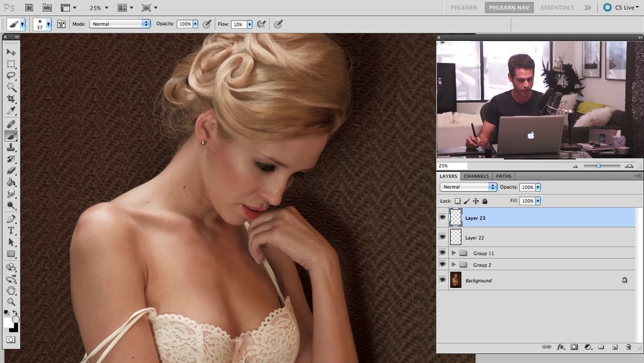
Task: Select the Lasso tool
Action: pos(11,76)
